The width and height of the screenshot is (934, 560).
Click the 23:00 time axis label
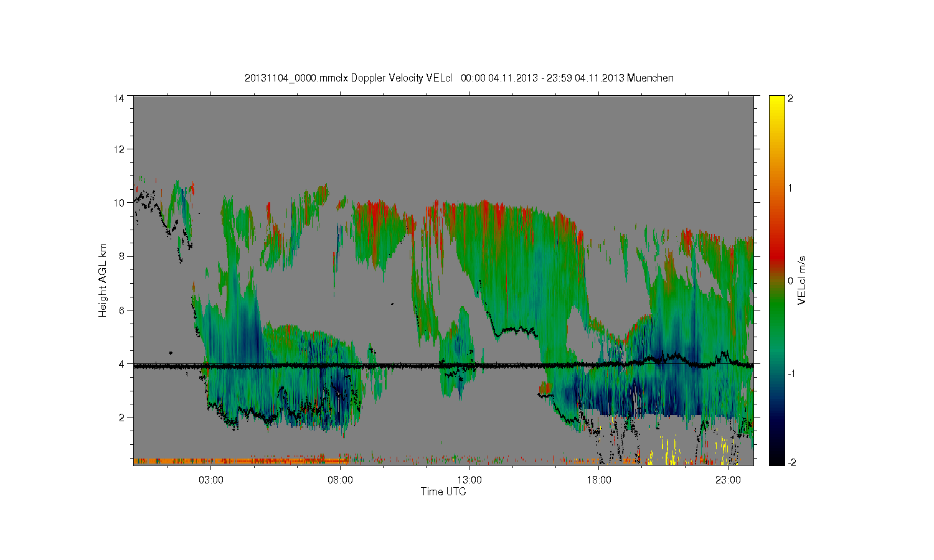tap(727, 480)
